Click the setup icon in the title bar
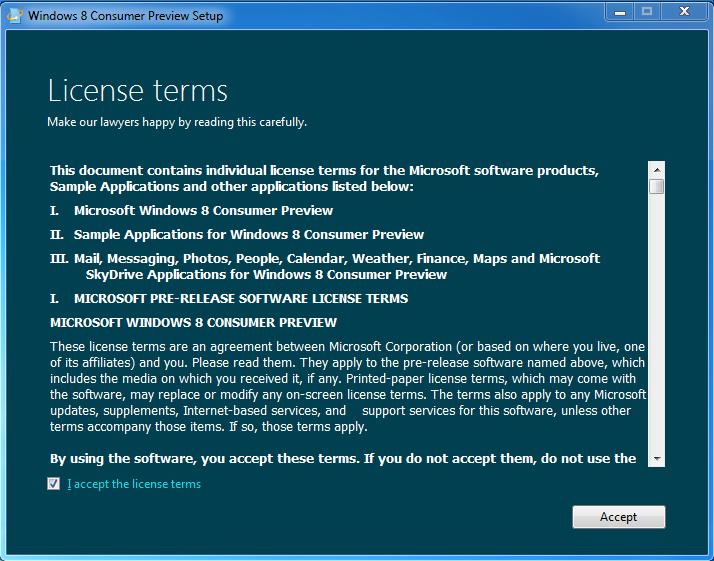The width and height of the screenshot is (714, 561). point(15,16)
